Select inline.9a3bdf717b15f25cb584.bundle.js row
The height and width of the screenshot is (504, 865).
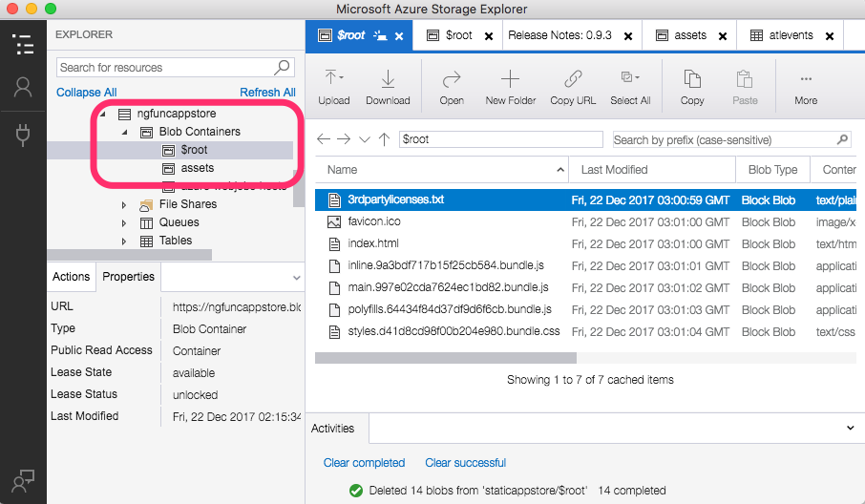585,265
